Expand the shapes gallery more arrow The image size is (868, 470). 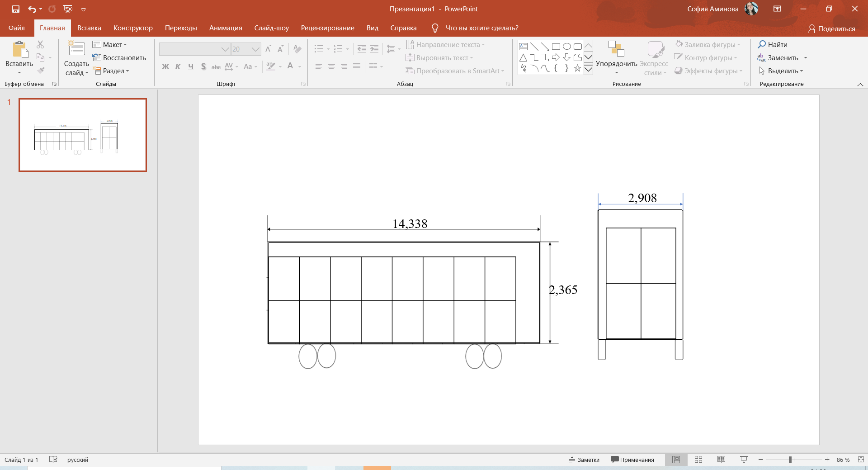588,70
